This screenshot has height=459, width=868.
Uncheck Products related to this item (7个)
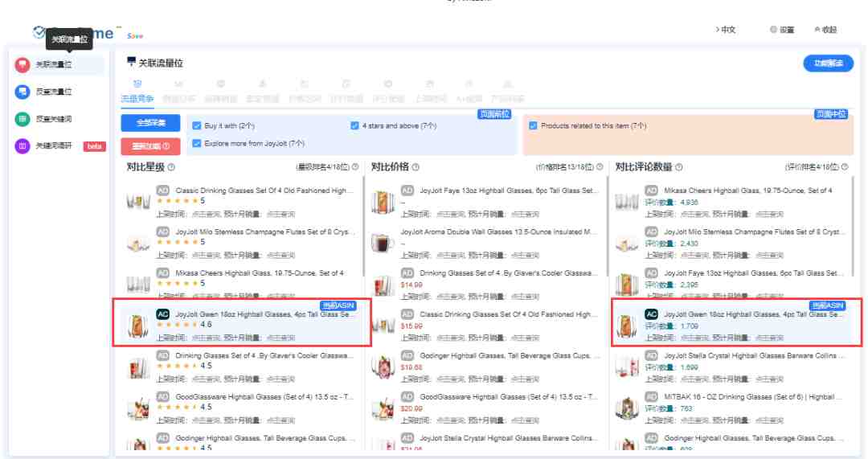(x=533, y=125)
